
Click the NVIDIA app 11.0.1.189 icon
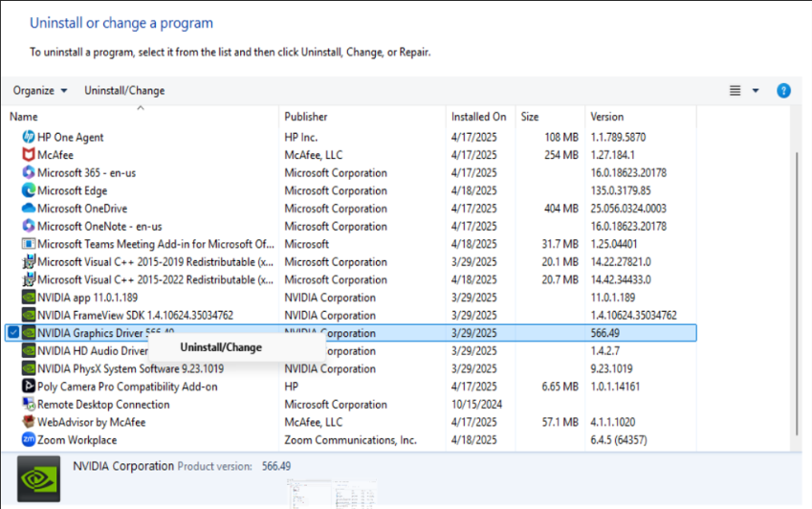pos(29,298)
